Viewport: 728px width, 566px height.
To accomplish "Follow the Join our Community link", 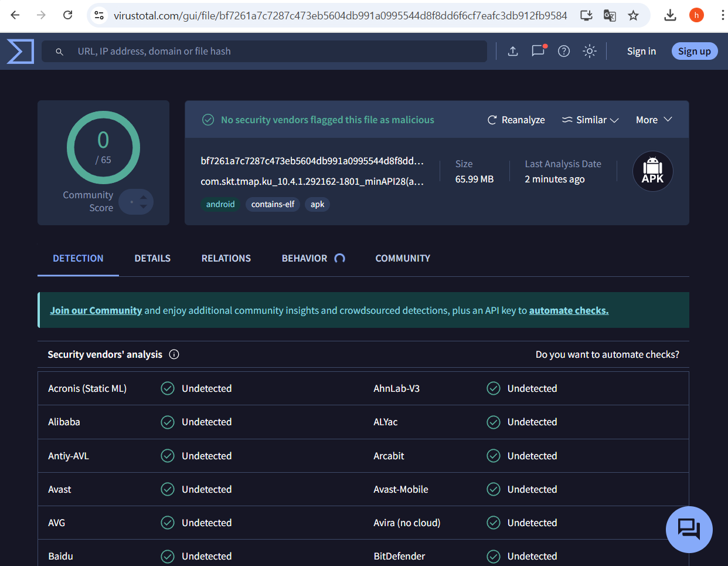I will pos(96,310).
